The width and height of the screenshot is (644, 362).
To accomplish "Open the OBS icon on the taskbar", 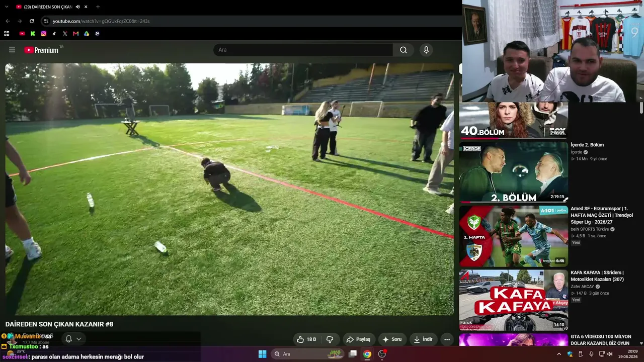I will pyautogui.click(x=382, y=354).
